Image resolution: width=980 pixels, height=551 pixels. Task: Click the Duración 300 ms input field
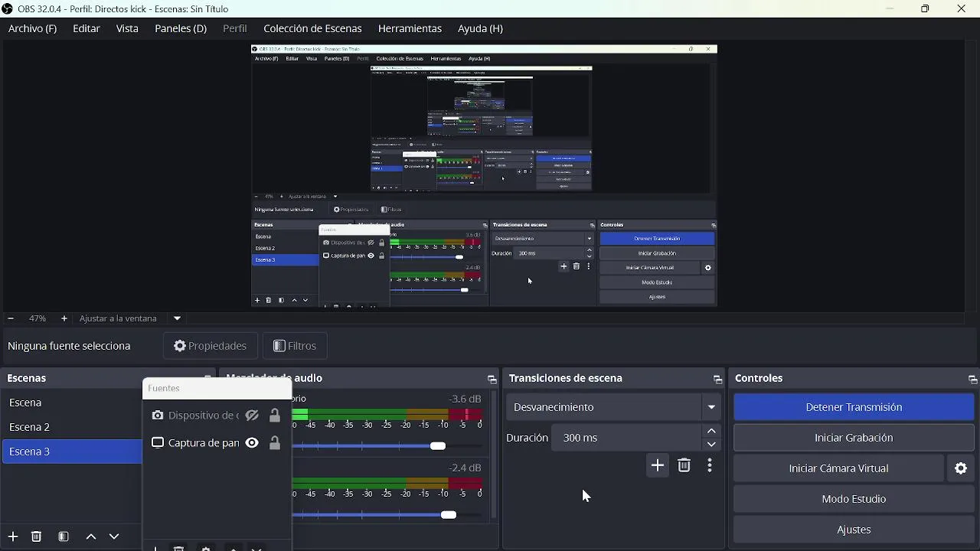pos(626,438)
